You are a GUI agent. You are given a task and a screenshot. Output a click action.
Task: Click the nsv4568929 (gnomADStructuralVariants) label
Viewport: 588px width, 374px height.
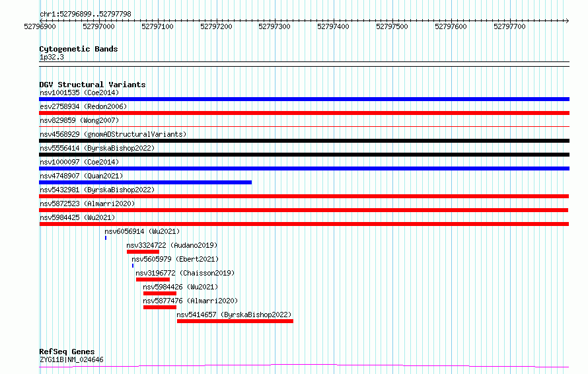click(113, 134)
